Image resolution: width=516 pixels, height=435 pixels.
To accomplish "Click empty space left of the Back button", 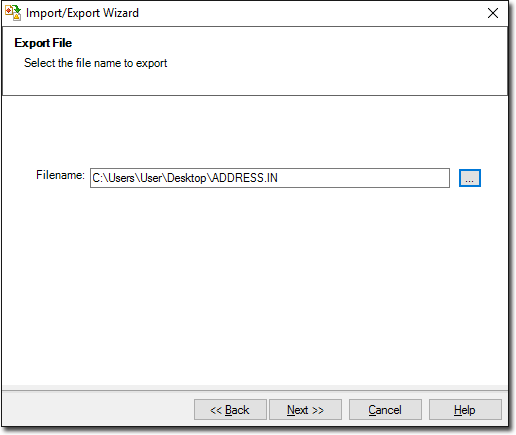I will pyautogui.click(x=97, y=410).
